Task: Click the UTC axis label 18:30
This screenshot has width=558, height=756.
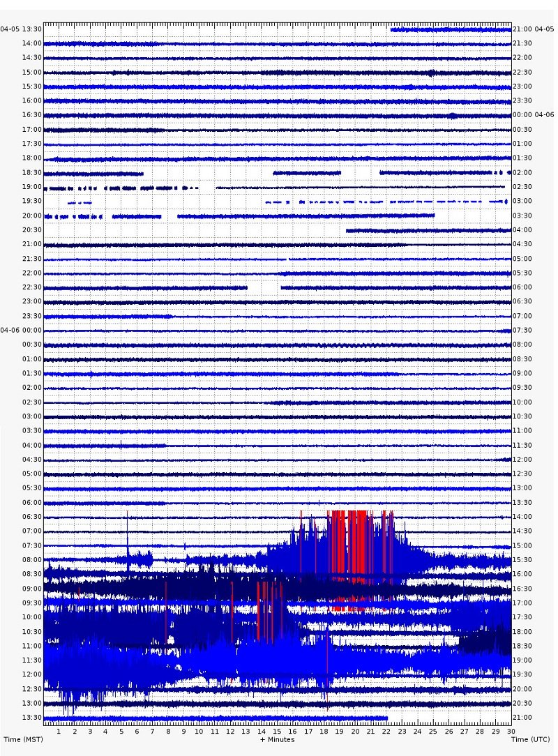Action: pos(522,646)
